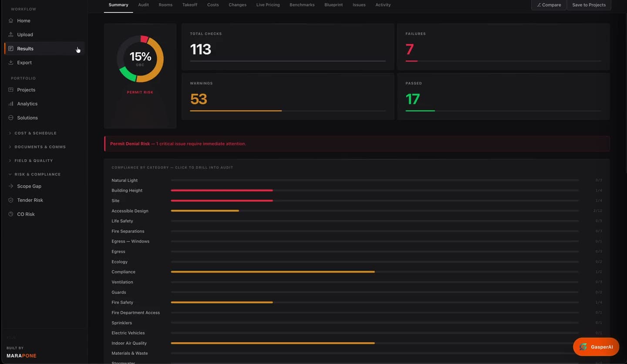Click the Failures 7 card
The width and height of the screenshot is (627, 364).
(x=503, y=47)
